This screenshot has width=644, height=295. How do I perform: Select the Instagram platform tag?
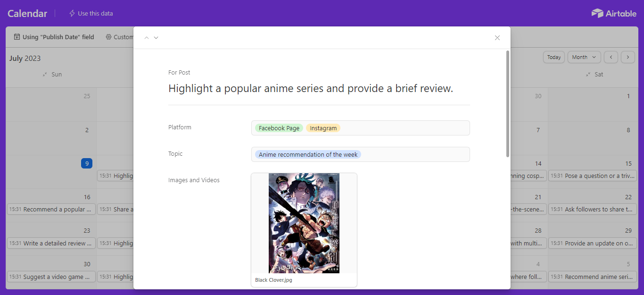tap(323, 128)
